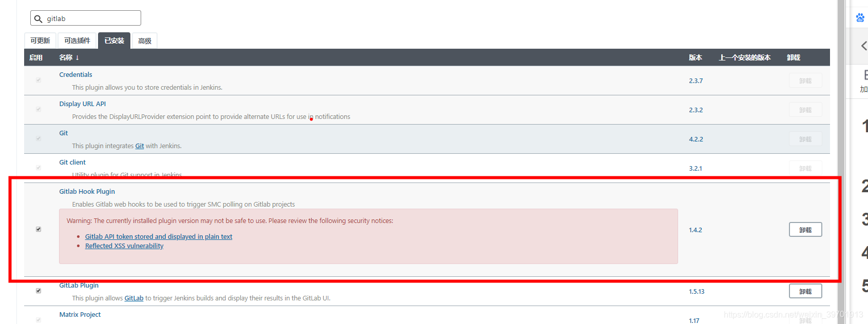The image size is (868, 324).
Task: Open the Reflected XSS vulnerability notice
Action: pos(124,246)
